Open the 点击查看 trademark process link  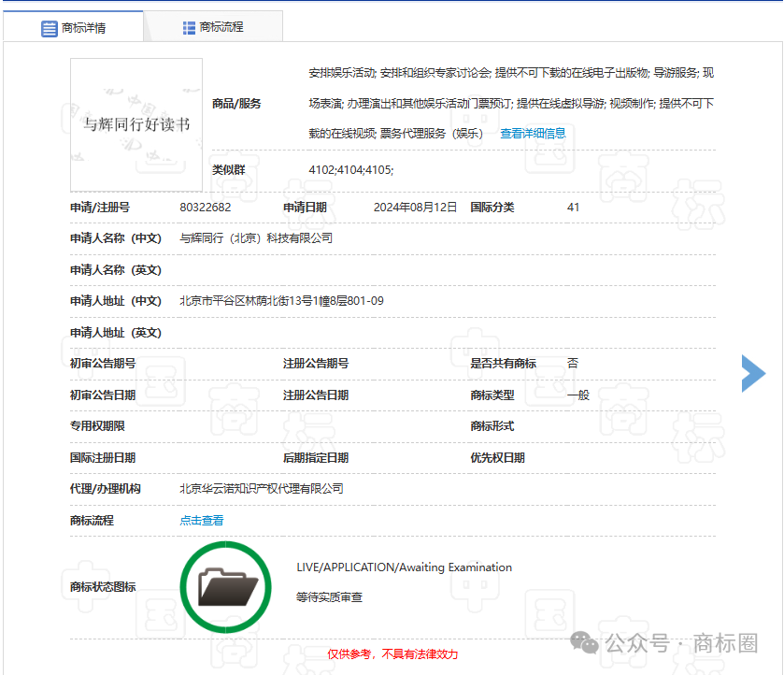pyautogui.click(x=202, y=521)
